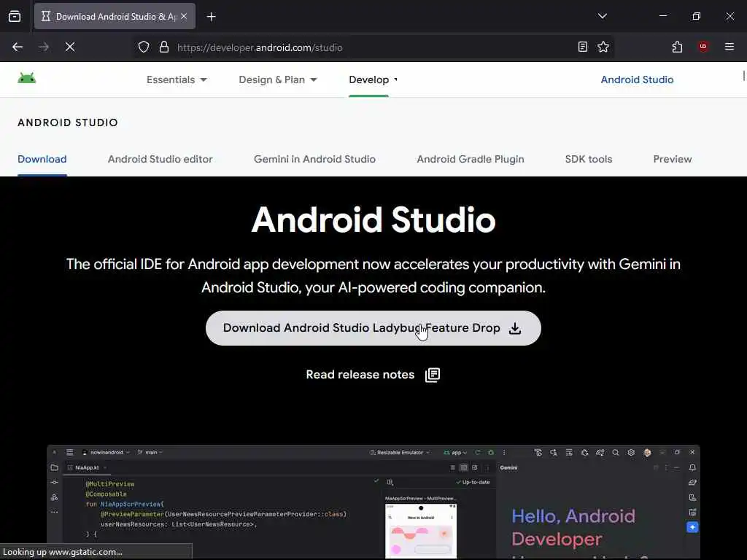
Task: Open the uBlock Origin extension icon
Action: coord(703,47)
